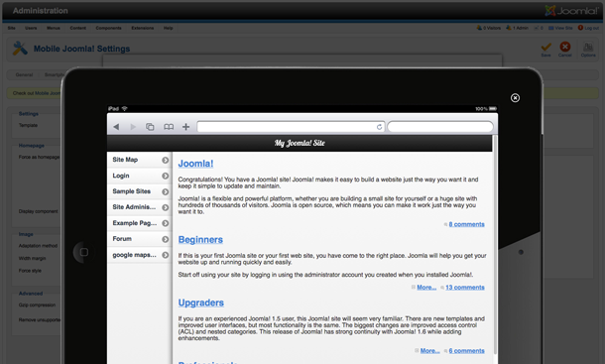
Task: Open the Joomla! article heading
Action: (x=195, y=164)
